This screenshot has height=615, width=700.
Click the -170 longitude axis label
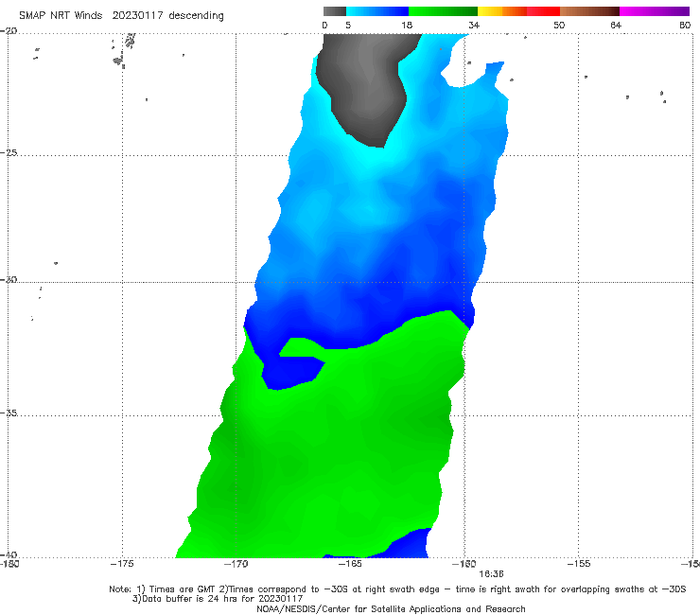pos(236,564)
